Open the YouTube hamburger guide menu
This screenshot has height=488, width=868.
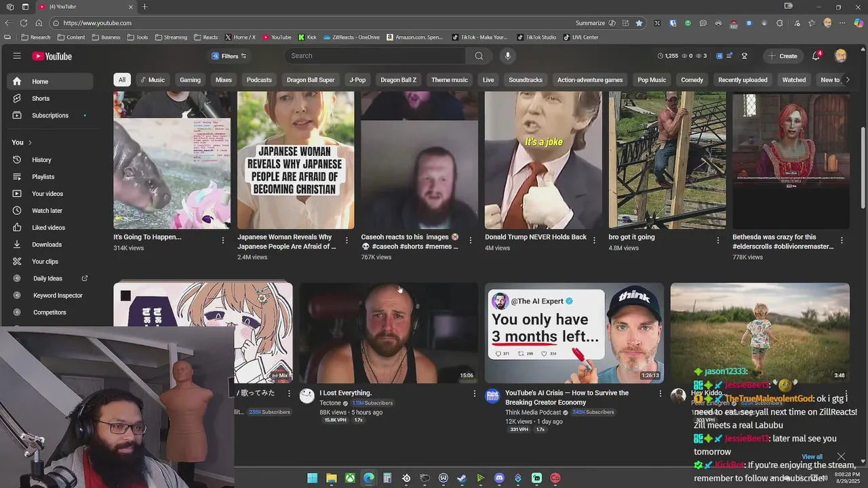(17, 56)
